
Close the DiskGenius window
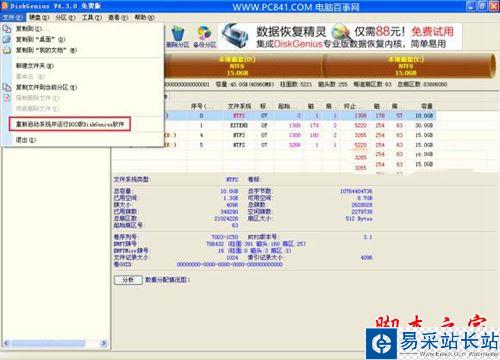point(494,6)
